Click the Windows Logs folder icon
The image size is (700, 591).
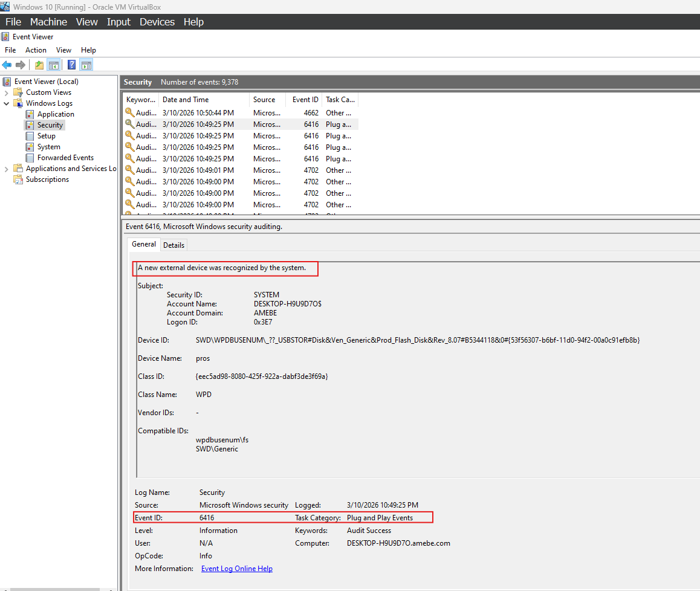(18, 103)
